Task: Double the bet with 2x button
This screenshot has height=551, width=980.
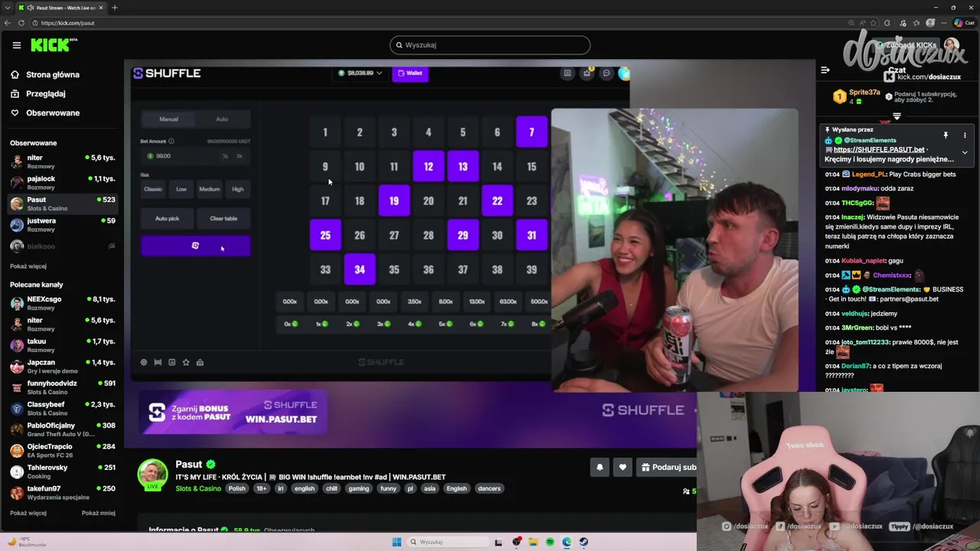Action: (240, 155)
